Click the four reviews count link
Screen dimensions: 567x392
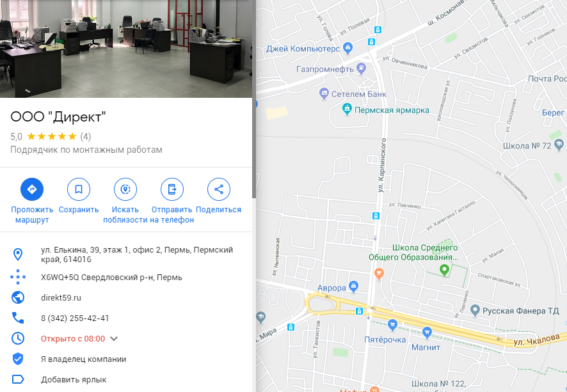[x=86, y=137]
